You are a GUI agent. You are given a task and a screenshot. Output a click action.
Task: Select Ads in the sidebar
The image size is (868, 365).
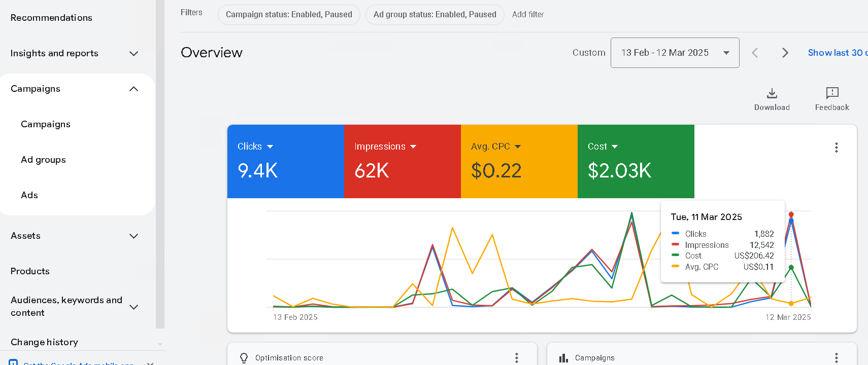29,195
